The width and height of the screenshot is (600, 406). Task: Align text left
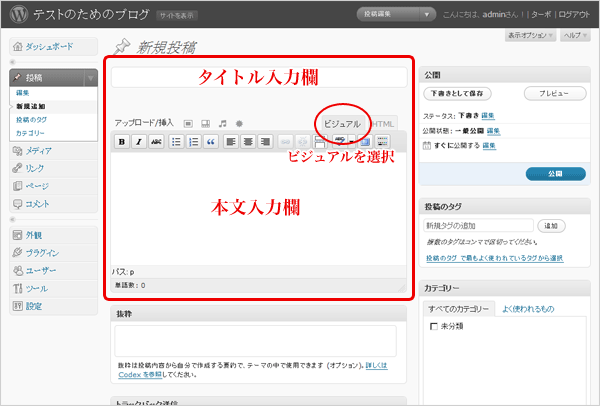pyautogui.click(x=230, y=142)
